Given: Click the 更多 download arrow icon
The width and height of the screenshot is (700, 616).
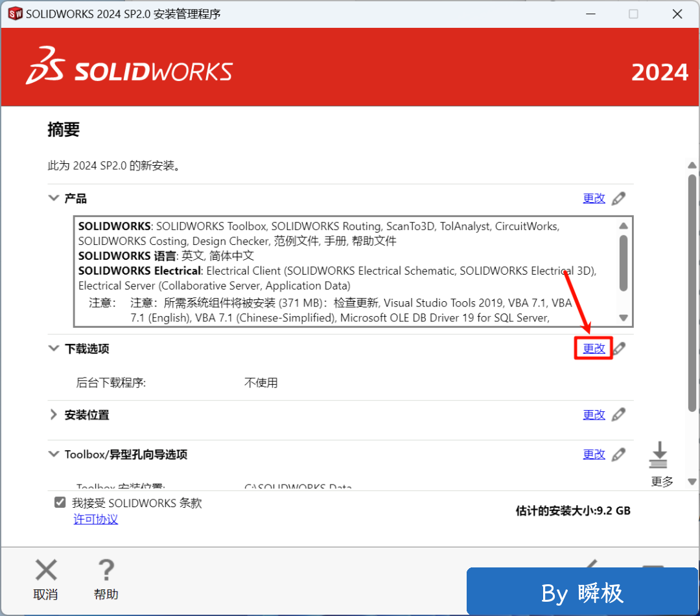Looking at the screenshot, I should [x=659, y=455].
